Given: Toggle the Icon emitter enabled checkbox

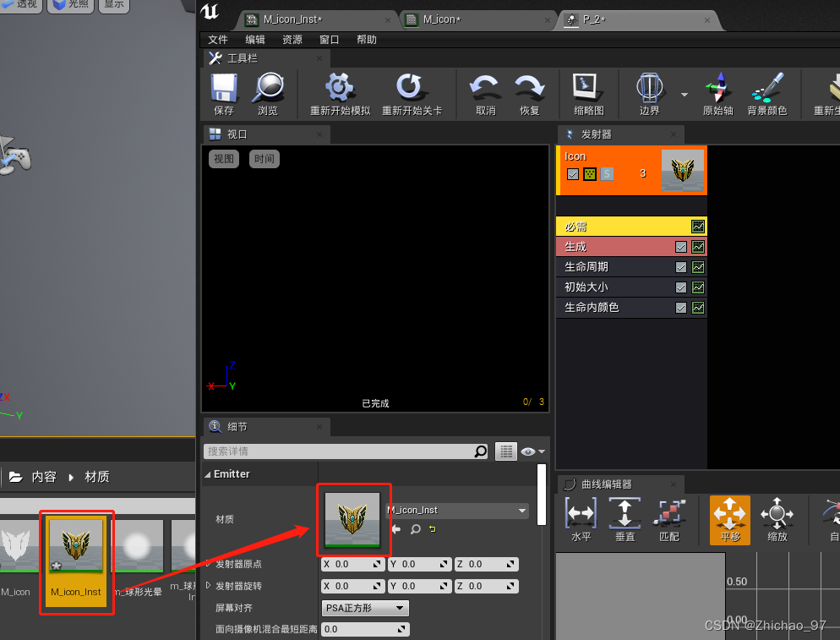Looking at the screenshot, I should [x=573, y=174].
